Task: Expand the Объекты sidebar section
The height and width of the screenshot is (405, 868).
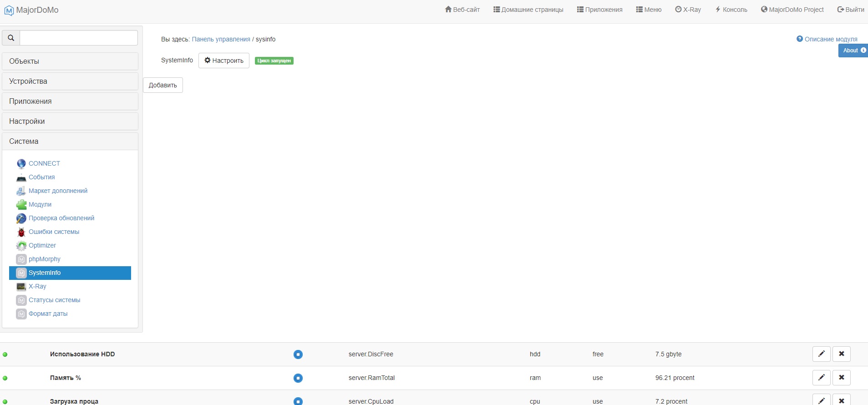Action: point(70,61)
